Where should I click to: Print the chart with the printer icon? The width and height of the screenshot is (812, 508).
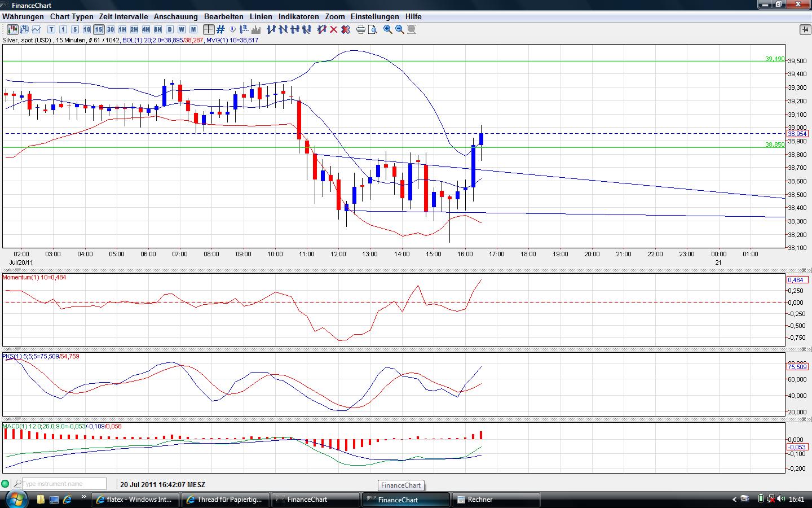pos(361,29)
